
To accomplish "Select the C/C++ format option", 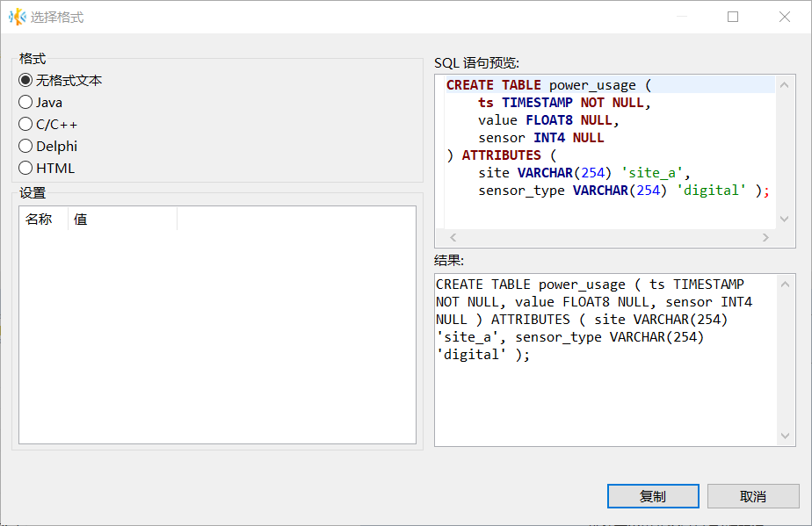I will coord(25,124).
